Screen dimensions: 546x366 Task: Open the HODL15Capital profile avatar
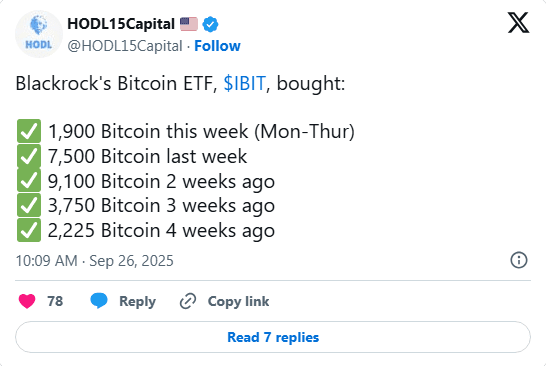click(39, 34)
